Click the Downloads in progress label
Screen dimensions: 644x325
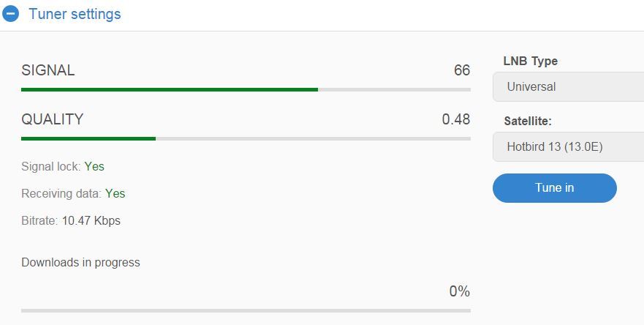click(80, 263)
